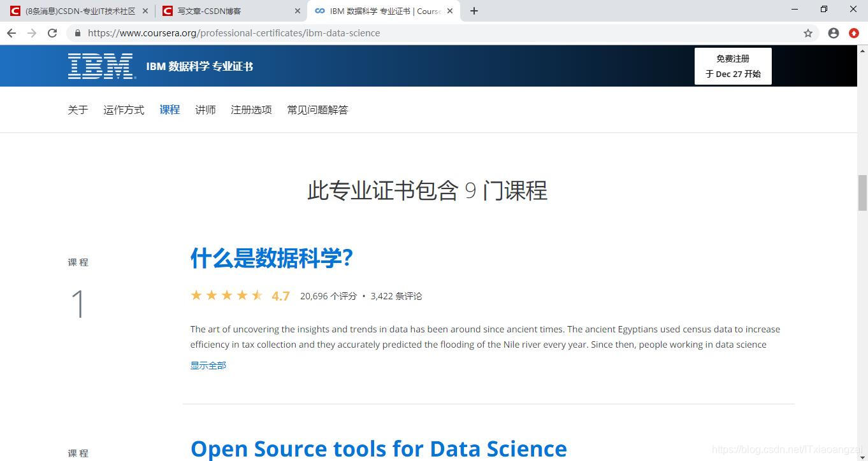Click the five-star rating graphic
The height and width of the screenshot is (461, 868).
pos(226,295)
